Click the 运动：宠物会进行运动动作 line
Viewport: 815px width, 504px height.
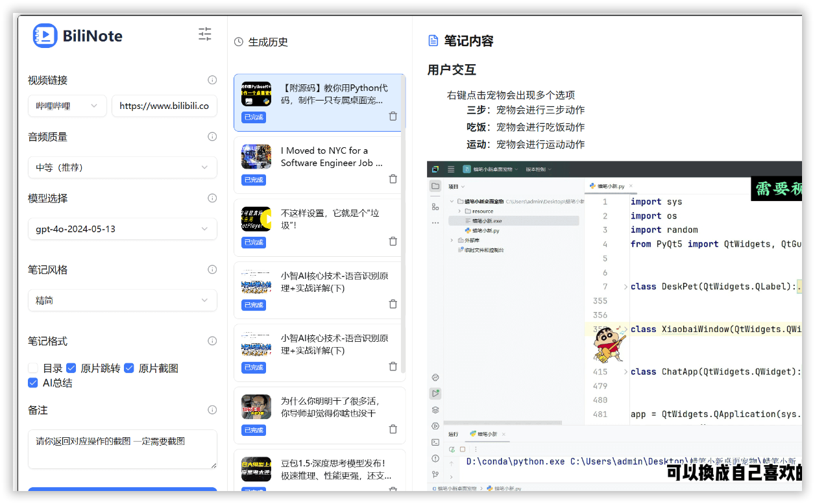pos(526,144)
